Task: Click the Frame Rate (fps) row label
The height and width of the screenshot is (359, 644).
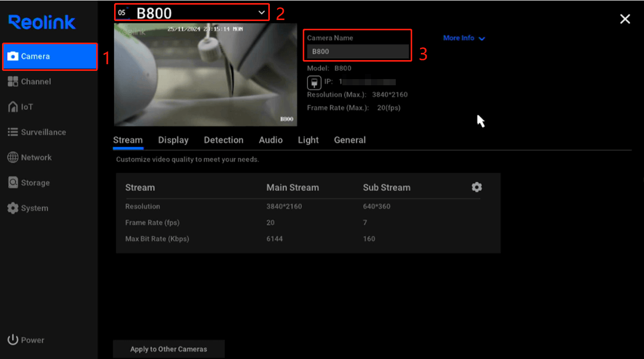Action: pos(152,222)
